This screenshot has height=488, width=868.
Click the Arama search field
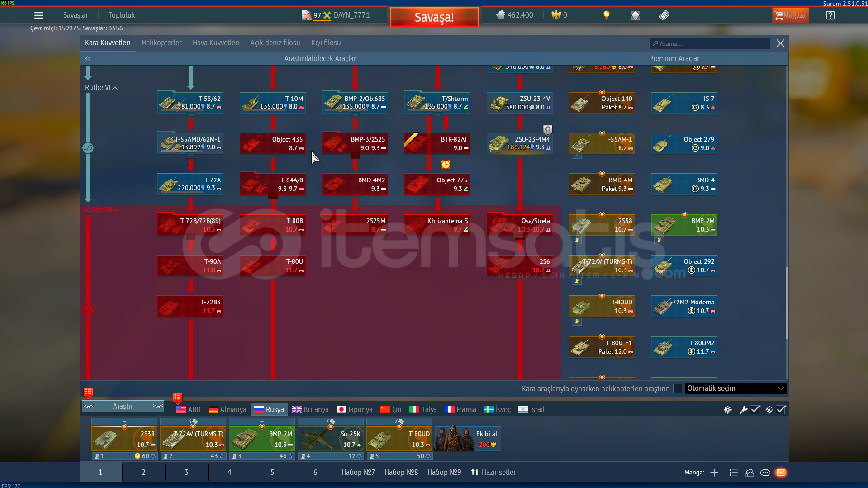(x=710, y=43)
